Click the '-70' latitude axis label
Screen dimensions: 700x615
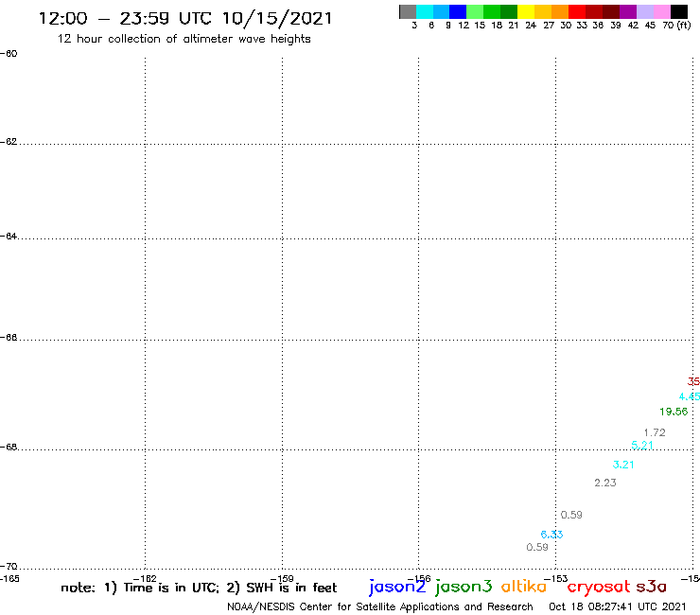coord(9,567)
